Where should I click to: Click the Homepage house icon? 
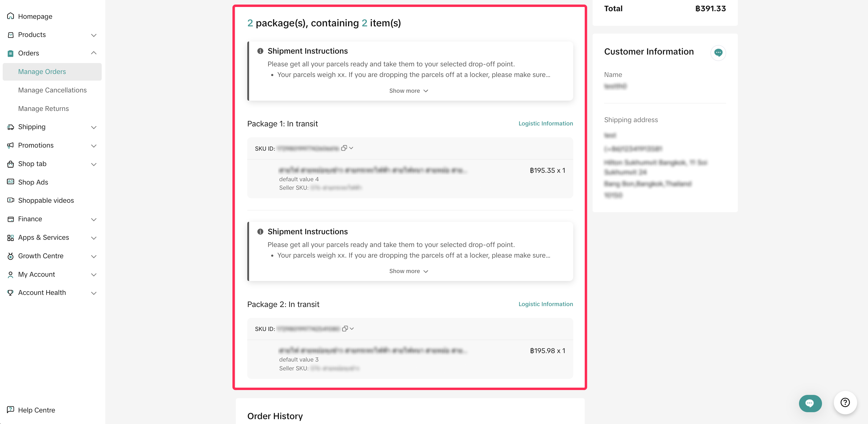coord(11,16)
